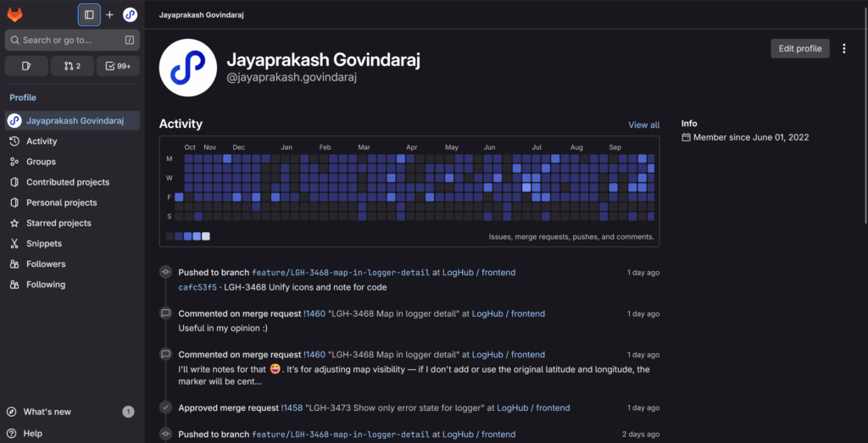This screenshot has width=868, height=443.
Task: Click the Starred projects star icon
Action: (14, 223)
